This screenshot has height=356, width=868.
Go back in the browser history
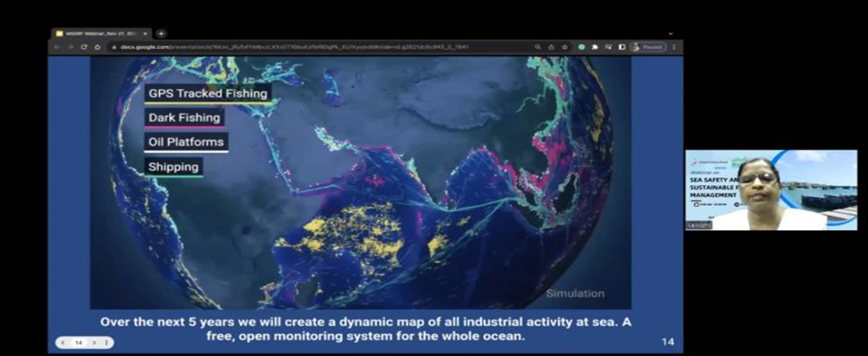tap(57, 47)
